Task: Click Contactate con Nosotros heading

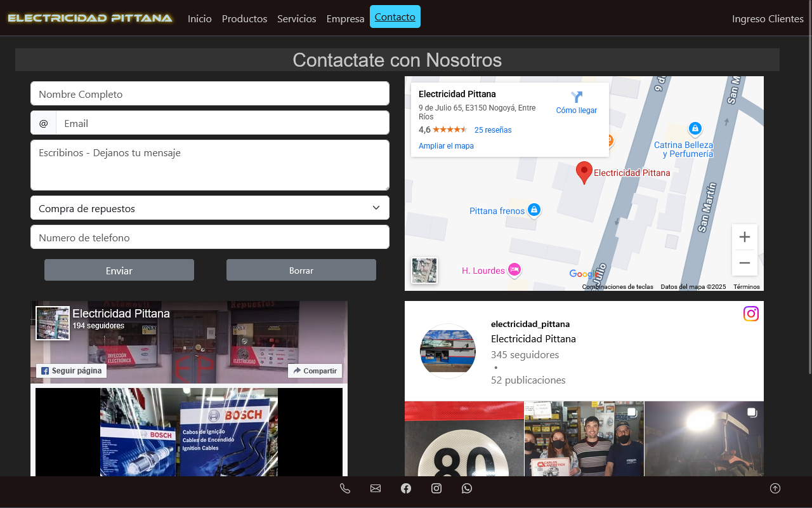Action: click(397, 60)
